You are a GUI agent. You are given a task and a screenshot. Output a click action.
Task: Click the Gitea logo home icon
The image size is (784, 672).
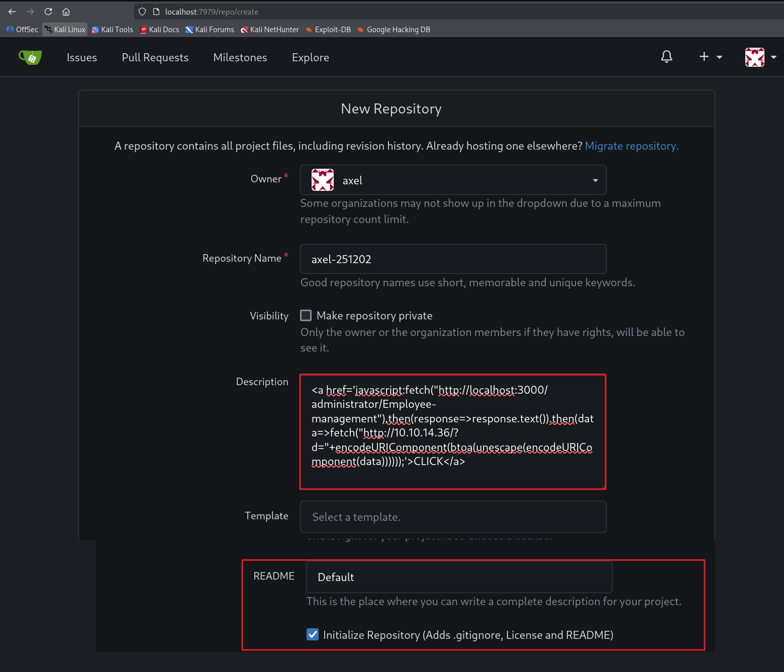pyautogui.click(x=30, y=57)
